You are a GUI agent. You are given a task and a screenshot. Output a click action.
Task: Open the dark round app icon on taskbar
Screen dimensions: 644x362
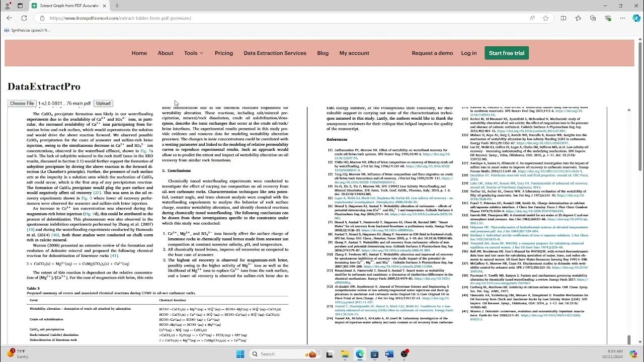tap(404, 354)
